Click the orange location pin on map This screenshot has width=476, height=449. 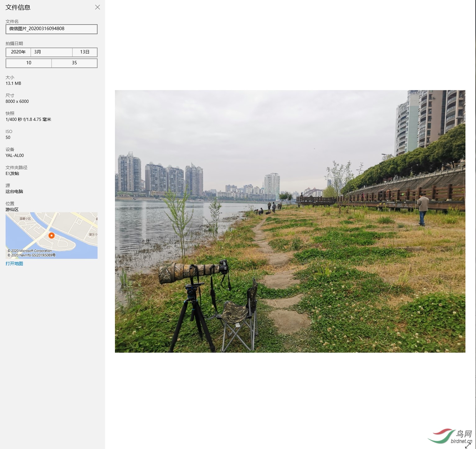click(52, 236)
